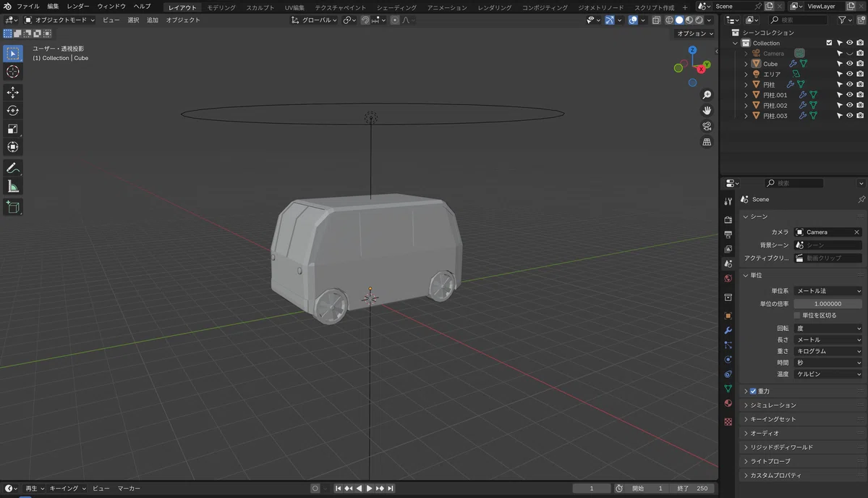Click the zoom magnifier viewport gizmo

point(707,95)
